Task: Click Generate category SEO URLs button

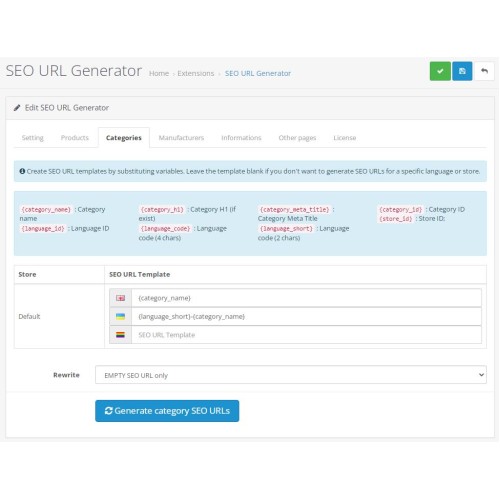Action: point(167,411)
